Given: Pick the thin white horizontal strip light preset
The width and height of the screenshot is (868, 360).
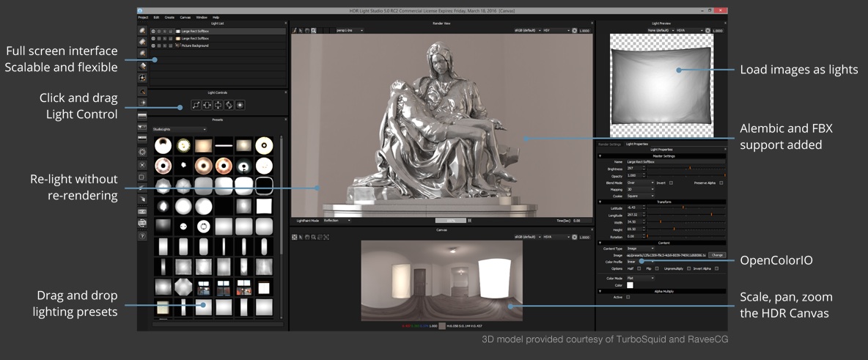Looking at the screenshot, I should (224, 146).
